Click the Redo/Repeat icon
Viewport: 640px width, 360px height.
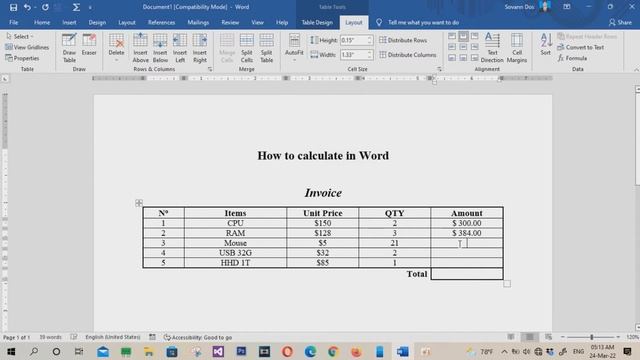45,7
